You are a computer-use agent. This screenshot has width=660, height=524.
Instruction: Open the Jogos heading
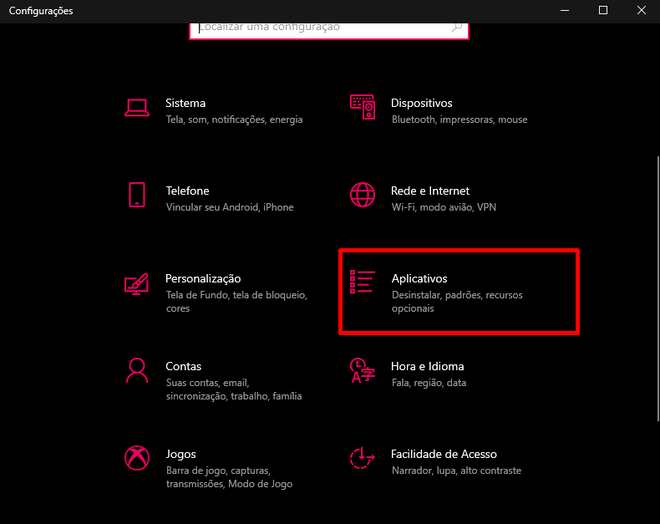(x=181, y=454)
